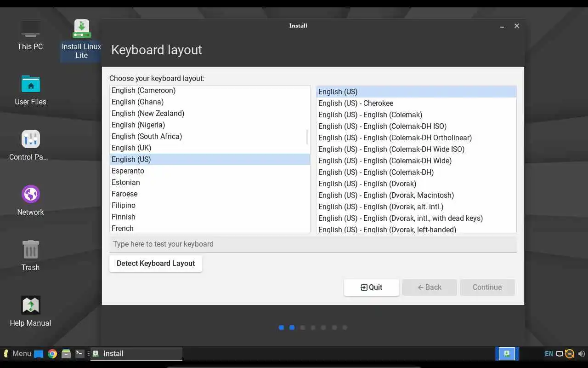Select Dvorak, intl., with dead keys variant
The width and height of the screenshot is (588, 368).
pyautogui.click(x=416, y=218)
